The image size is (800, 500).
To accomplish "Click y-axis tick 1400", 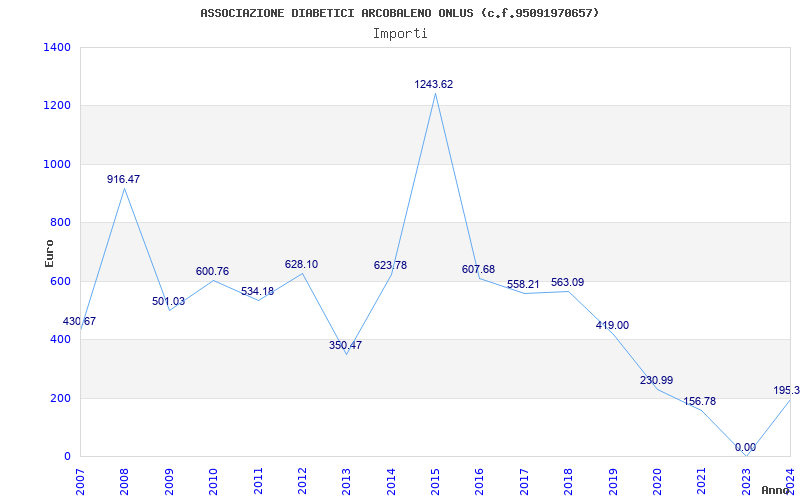I will [x=57, y=47].
